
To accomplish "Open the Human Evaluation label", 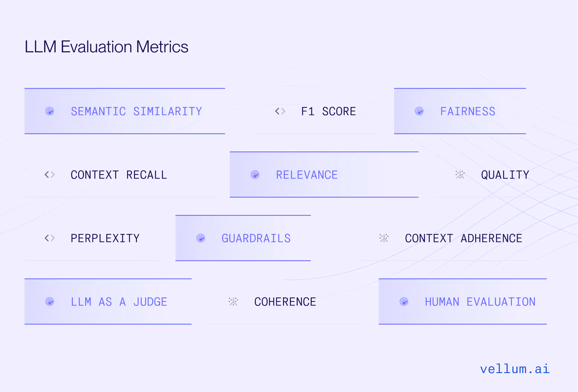I will coord(480,302).
